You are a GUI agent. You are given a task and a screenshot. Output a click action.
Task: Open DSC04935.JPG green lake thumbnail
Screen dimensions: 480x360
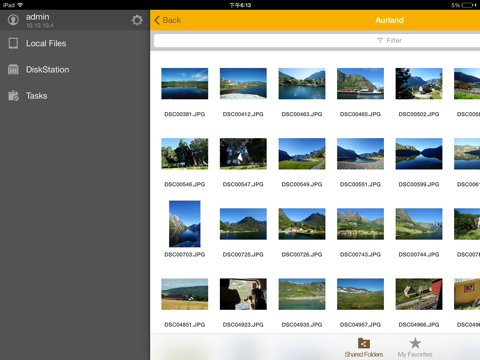[x=302, y=294]
